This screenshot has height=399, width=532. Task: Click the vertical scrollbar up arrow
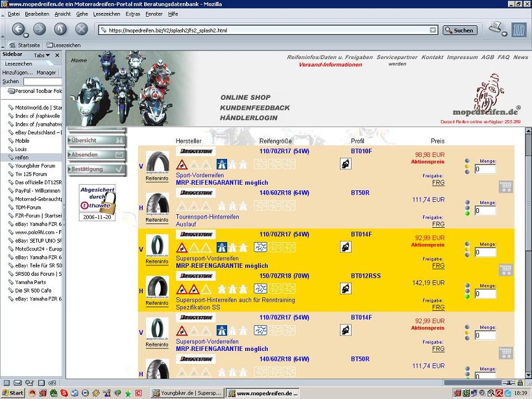[x=528, y=131]
